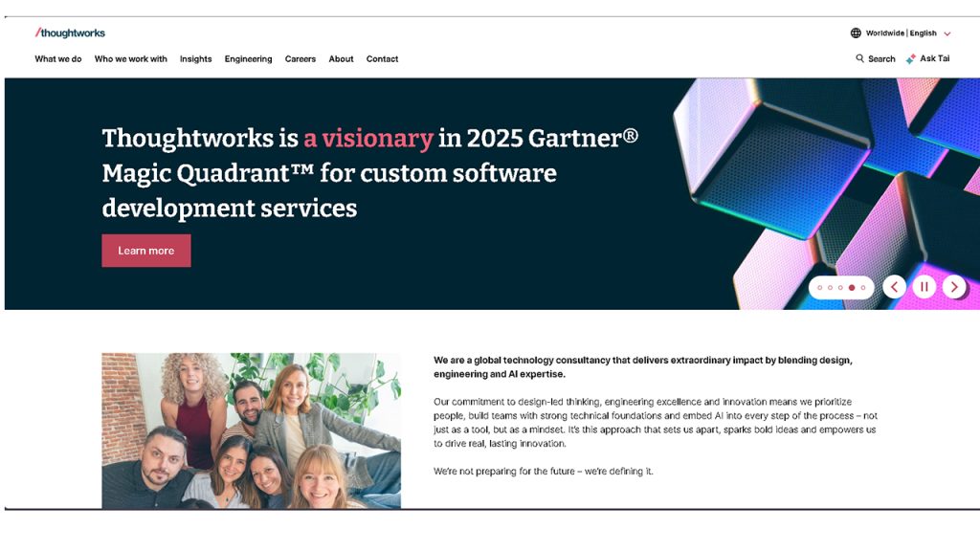980x551 pixels.
Task: Visit the Careers page
Action: click(301, 58)
